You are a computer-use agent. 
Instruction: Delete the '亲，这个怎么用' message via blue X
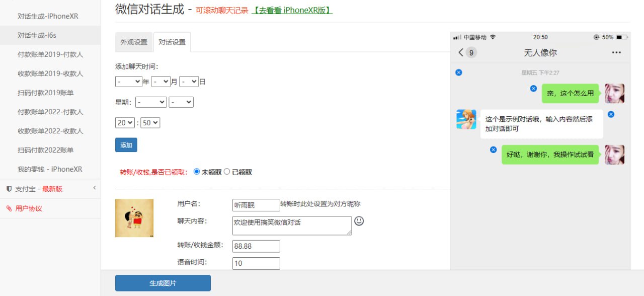pos(533,89)
